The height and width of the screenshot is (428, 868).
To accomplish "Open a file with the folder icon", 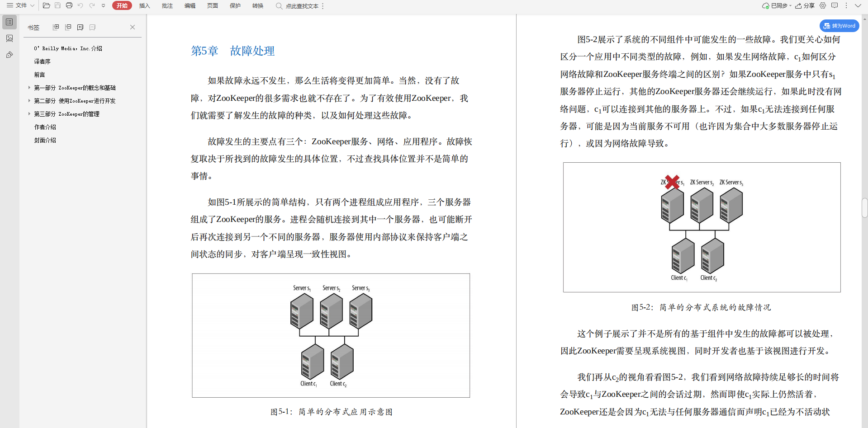I will pyautogui.click(x=46, y=5).
